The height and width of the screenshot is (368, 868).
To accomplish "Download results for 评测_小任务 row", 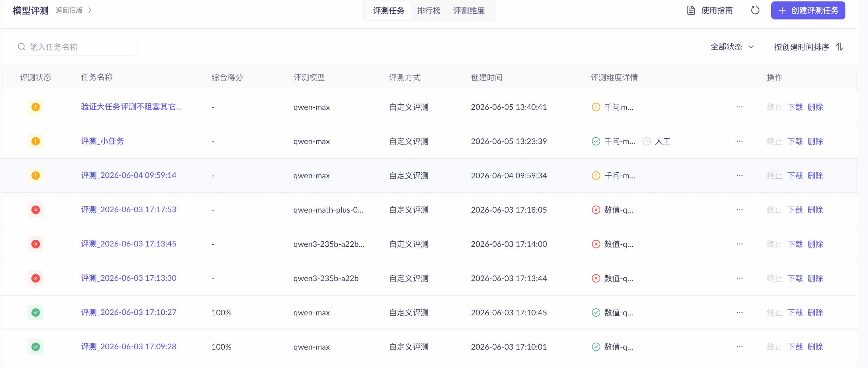I will (x=795, y=141).
